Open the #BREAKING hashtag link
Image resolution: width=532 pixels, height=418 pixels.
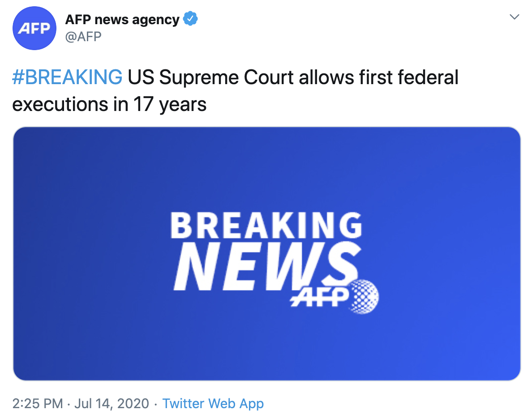tap(67, 78)
